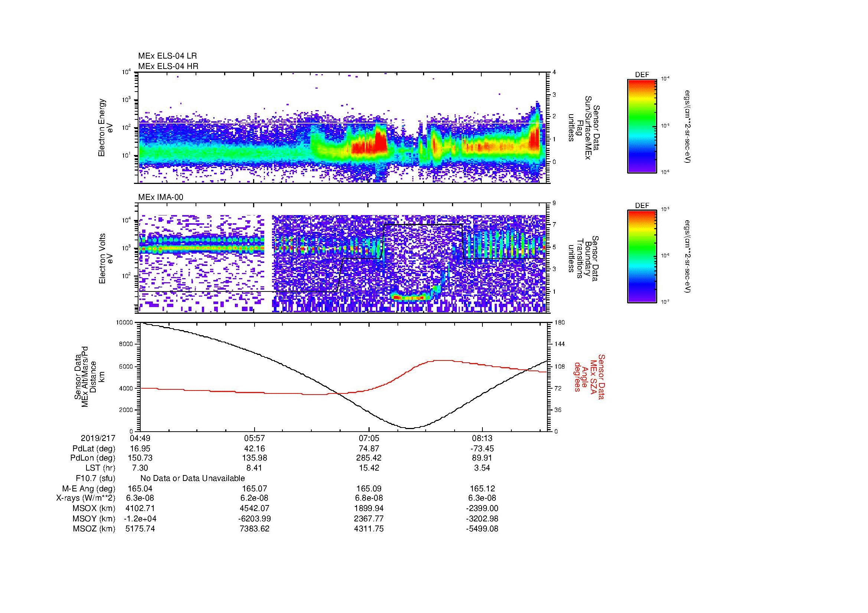Screen dimensions: 868x613
Task: Click the MSOX value '-2399.00'
Action: (x=482, y=508)
